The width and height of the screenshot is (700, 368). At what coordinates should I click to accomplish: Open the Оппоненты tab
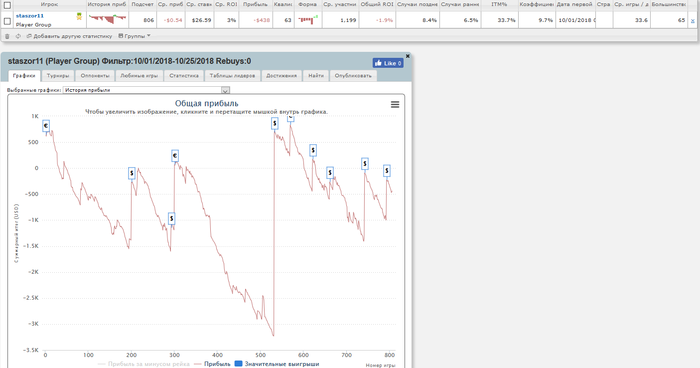95,76
